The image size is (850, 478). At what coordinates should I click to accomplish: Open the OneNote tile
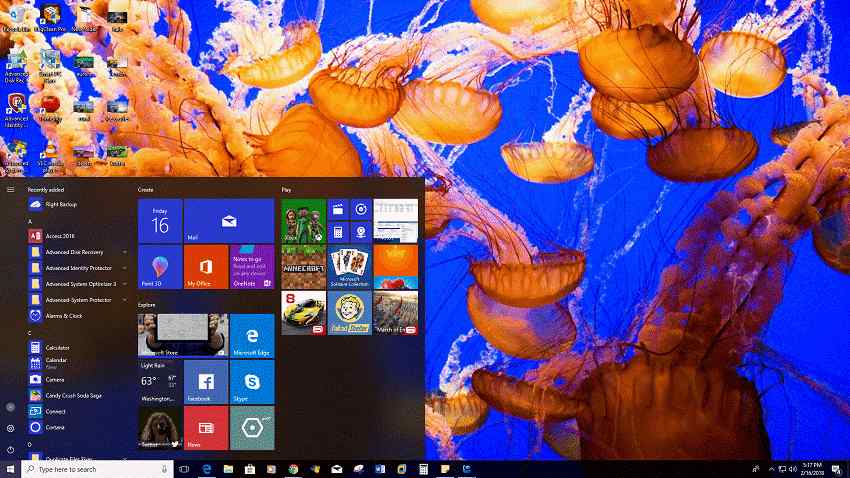click(252, 267)
